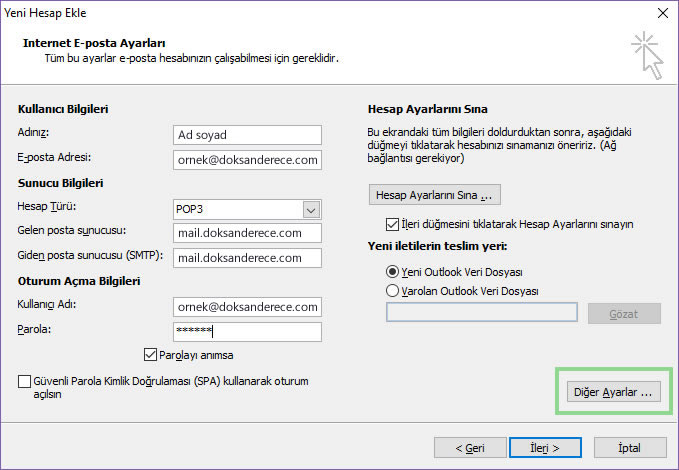
Task: Focus the Kullanıcı Adı text box
Action: (x=247, y=307)
